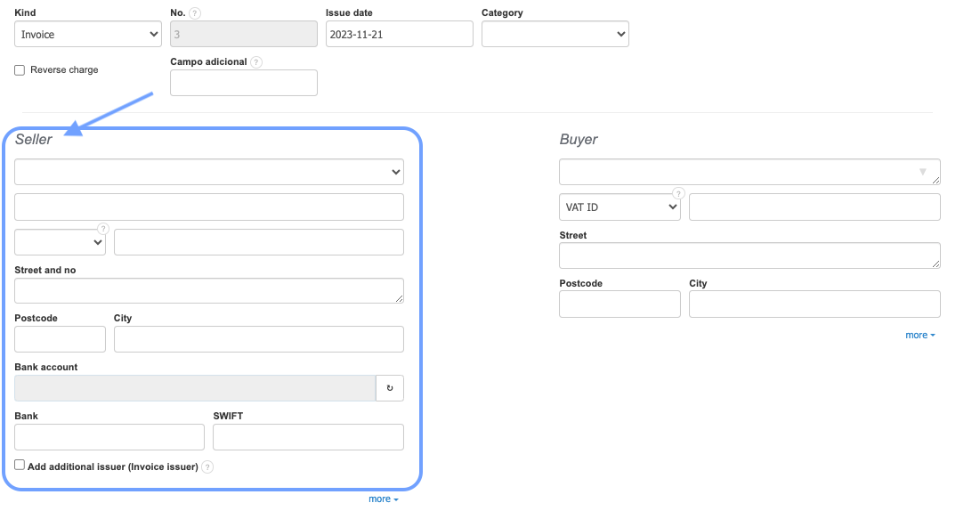The width and height of the screenshot is (980, 519).
Task: Click the Campo adicional text field
Action: [244, 84]
